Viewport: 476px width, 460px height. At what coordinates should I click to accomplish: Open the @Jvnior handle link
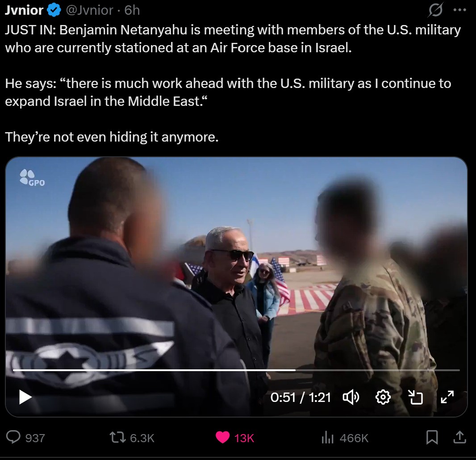90,11
